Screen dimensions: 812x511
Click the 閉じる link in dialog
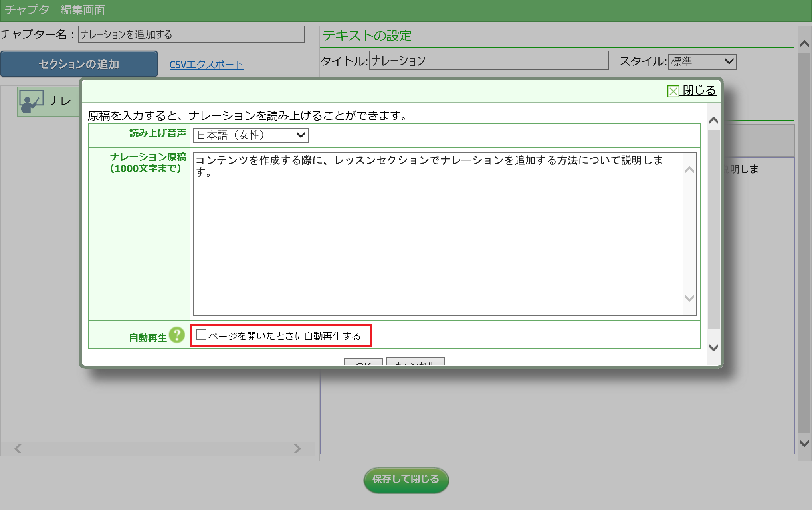click(699, 90)
